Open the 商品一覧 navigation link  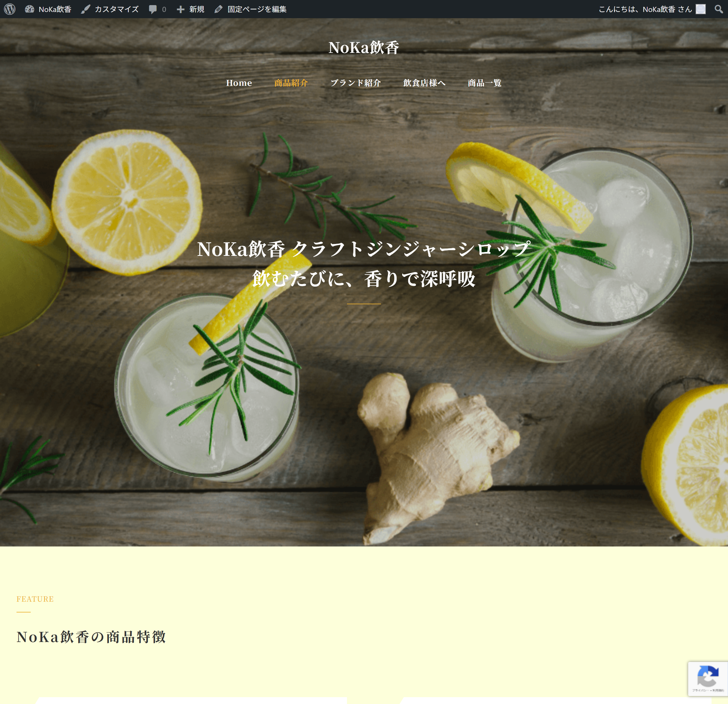coord(485,83)
